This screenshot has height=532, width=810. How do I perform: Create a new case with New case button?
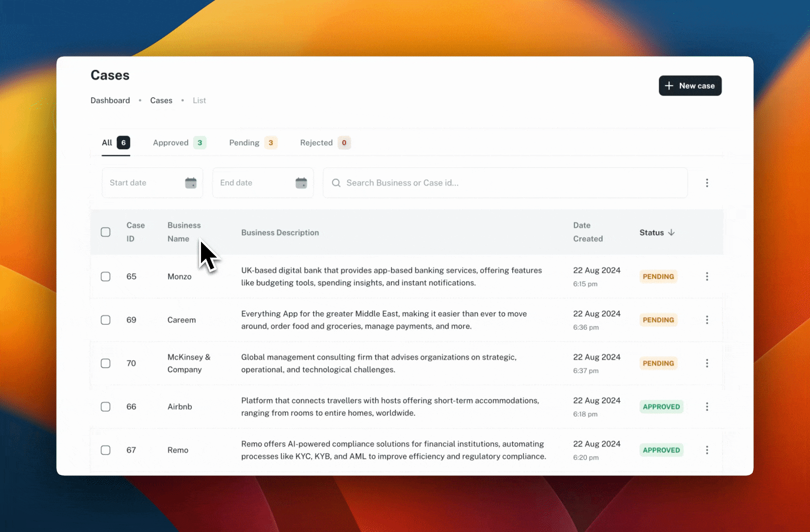tap(690, 86)
